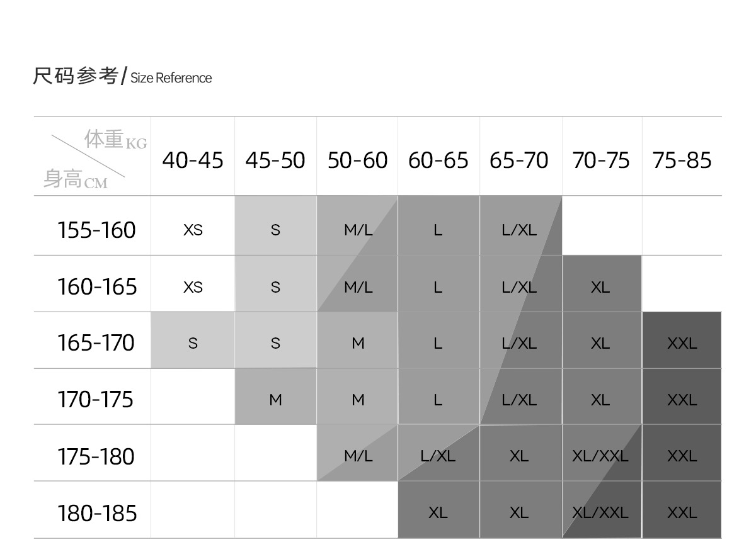Select XL cell in the 160-165 row
756x547 pixels.
601,287
